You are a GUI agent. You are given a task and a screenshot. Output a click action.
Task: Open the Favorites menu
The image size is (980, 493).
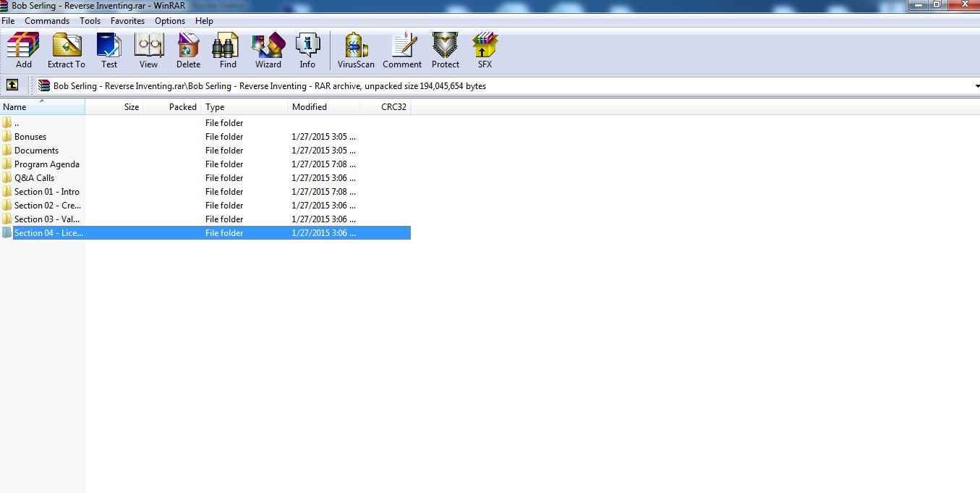(127, 21)
